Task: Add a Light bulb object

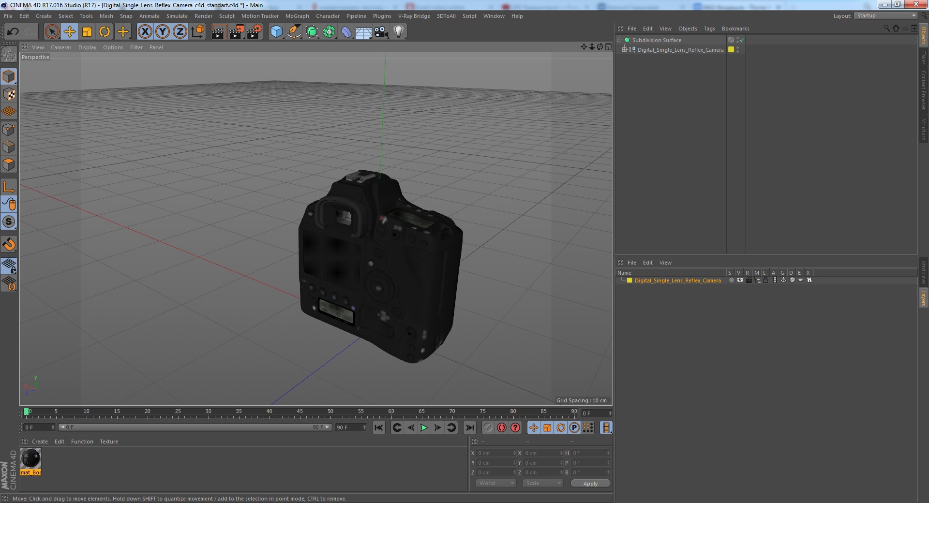Action: tap(398, 32)
